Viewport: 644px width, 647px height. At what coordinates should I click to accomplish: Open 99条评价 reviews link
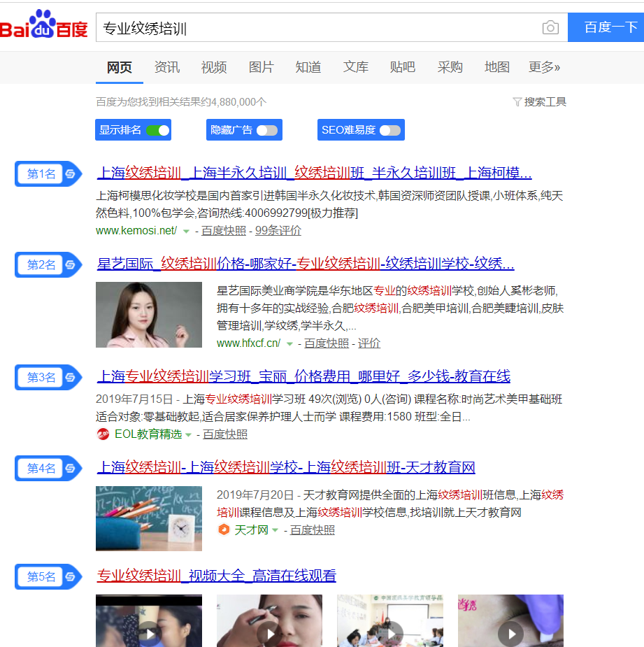278,230
